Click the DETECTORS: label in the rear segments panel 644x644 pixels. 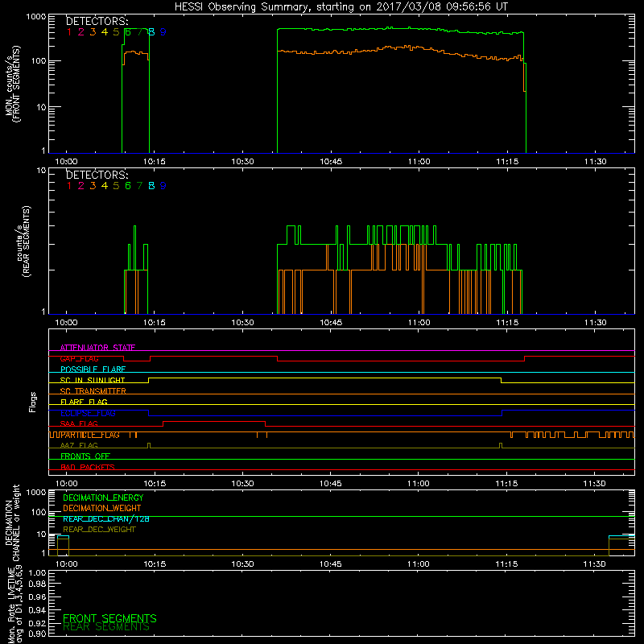97,175
